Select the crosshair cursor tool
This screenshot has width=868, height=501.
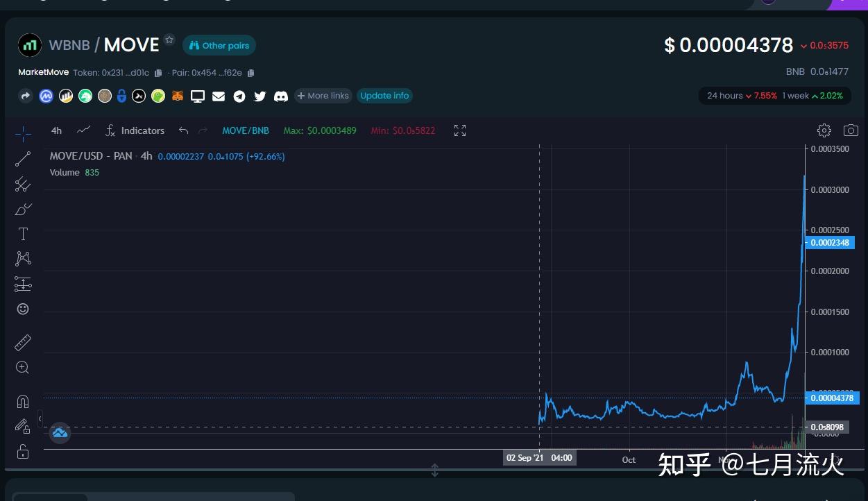click(23, 133)
